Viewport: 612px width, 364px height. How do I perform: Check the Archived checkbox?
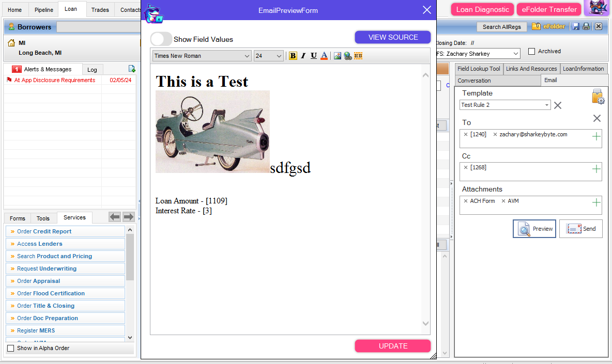coord(531,52)
